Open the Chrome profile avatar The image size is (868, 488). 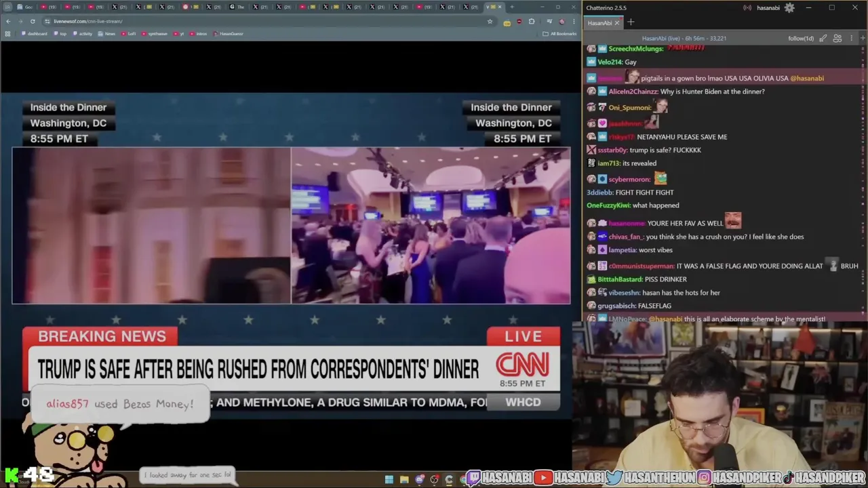561,21
